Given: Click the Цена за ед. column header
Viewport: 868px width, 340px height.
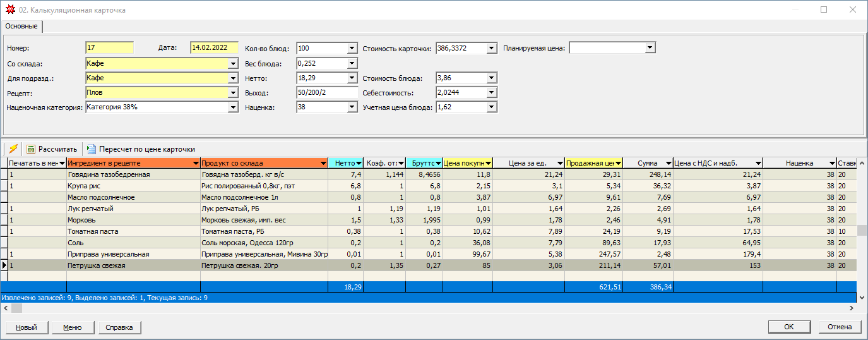Looking at the screenshot, I should pyautogui.click(x=529, y=163).
